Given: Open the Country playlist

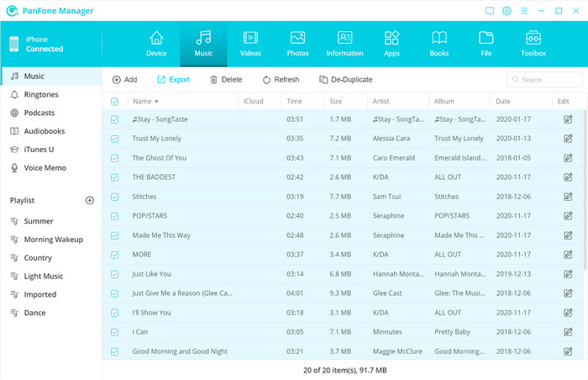Looking at the screenshot, I should [x=51, y=258].
